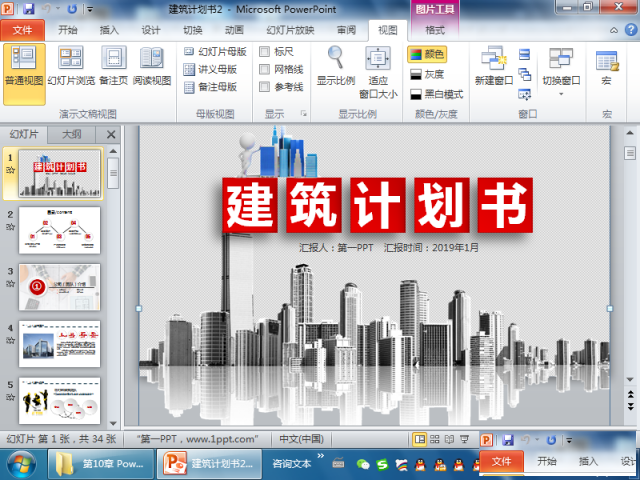Click language indicator 中文(中国) in status bar
The height and width of the screenshot is (480, 640).
coord(302,439)
